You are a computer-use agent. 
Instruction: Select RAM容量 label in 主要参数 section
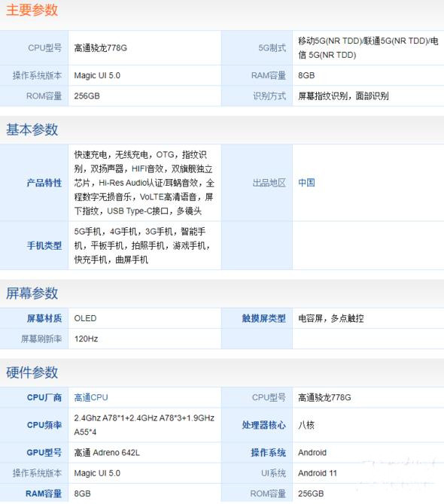269,75
